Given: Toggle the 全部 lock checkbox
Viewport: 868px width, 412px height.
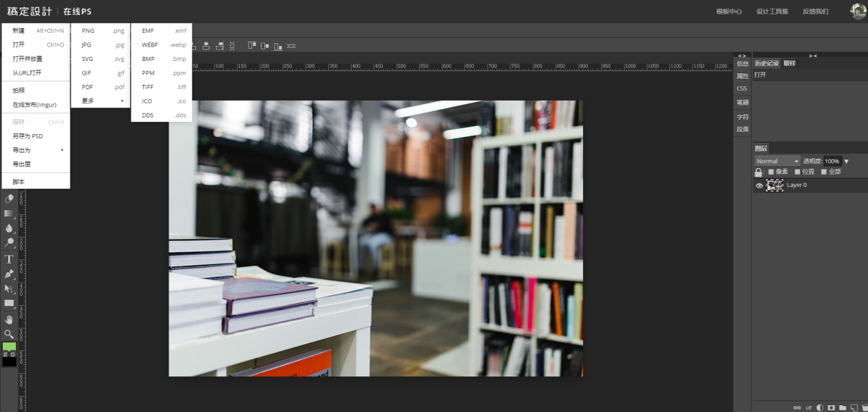Looking at the screenshot, I should (823, 172).
